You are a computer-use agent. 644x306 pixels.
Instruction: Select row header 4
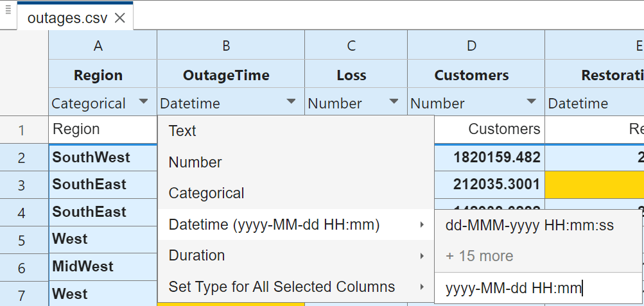pos(24,212)
